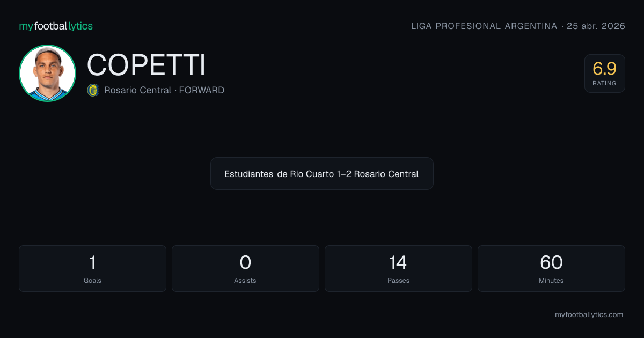Click the COPETTI player name heading

click(146, 65)
